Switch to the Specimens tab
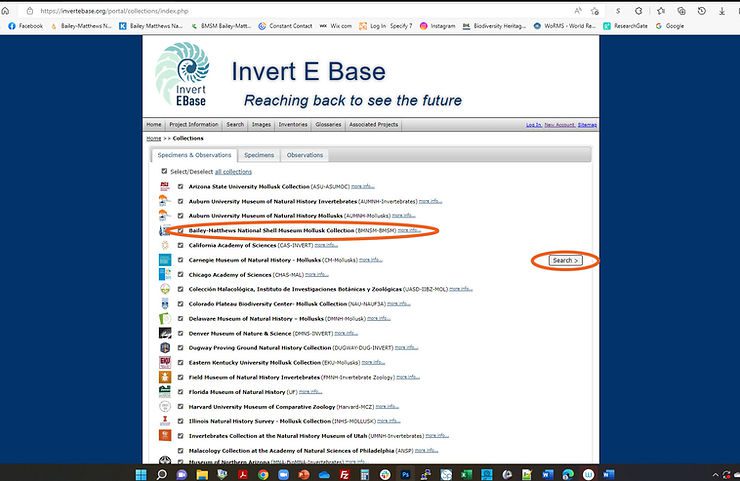740x481 pixels. click(x=259, y=155)
